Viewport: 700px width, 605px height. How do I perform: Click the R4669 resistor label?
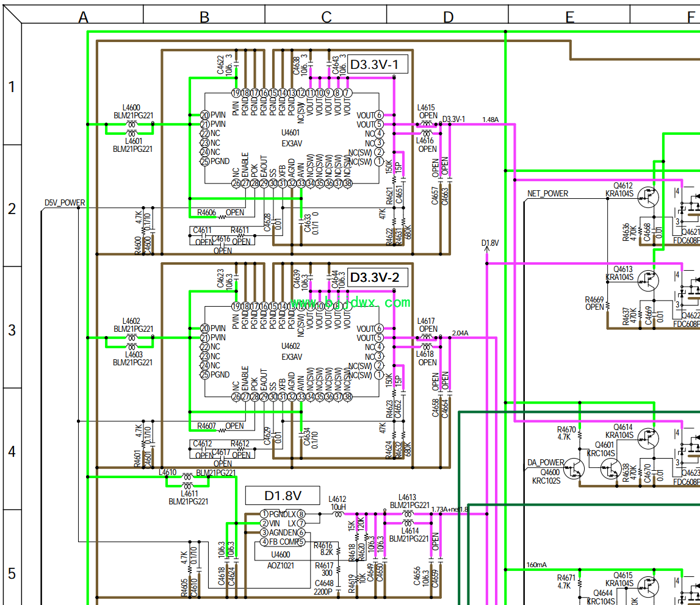tap(594, 300)
